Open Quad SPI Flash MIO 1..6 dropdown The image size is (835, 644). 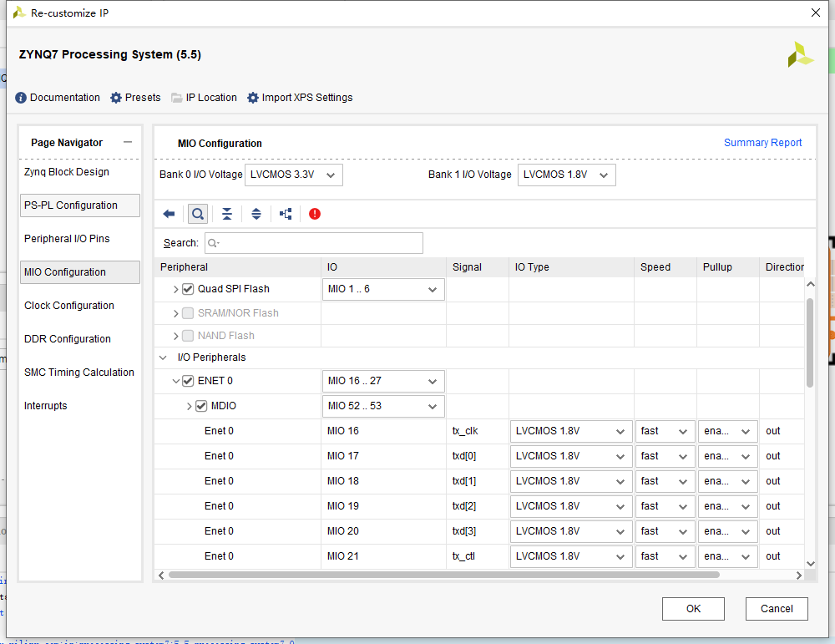pyautogui.click(x=383, y=289)
